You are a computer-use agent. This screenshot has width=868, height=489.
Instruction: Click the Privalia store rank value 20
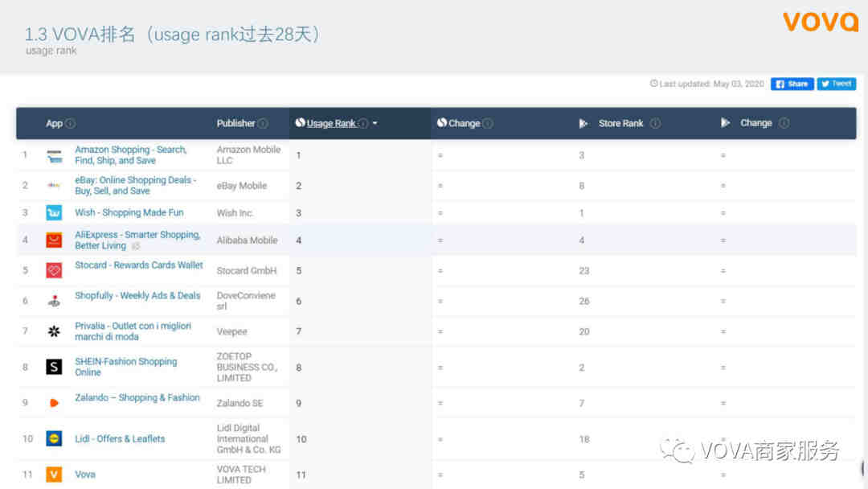point(584,331)
